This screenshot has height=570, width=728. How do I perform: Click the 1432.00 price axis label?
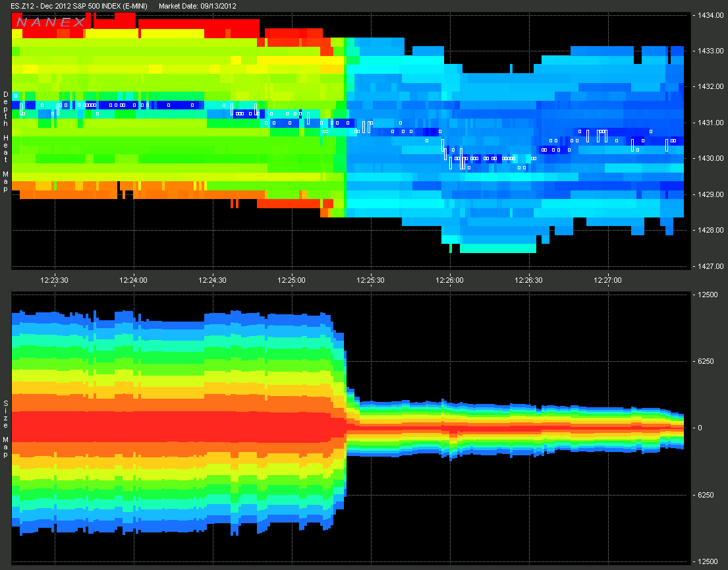[x=710, y=86]
